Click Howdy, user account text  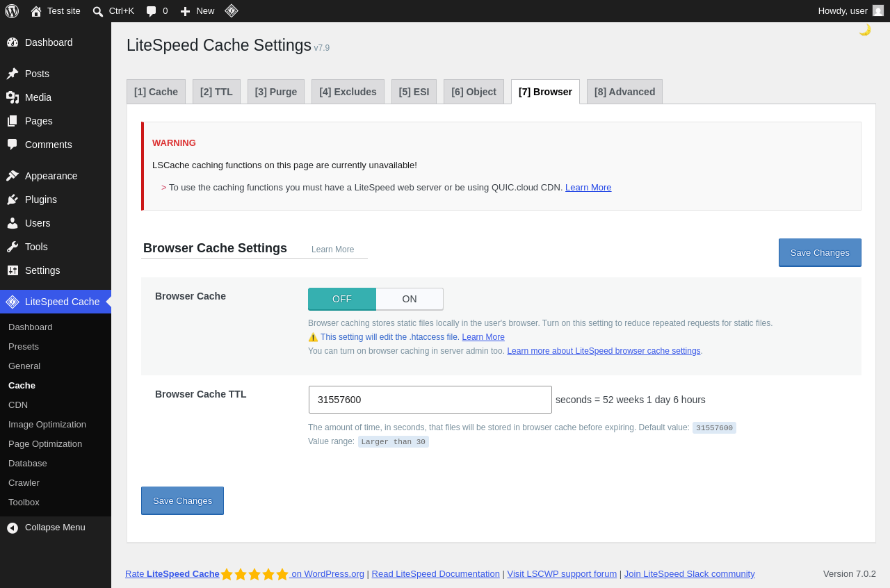843,10
